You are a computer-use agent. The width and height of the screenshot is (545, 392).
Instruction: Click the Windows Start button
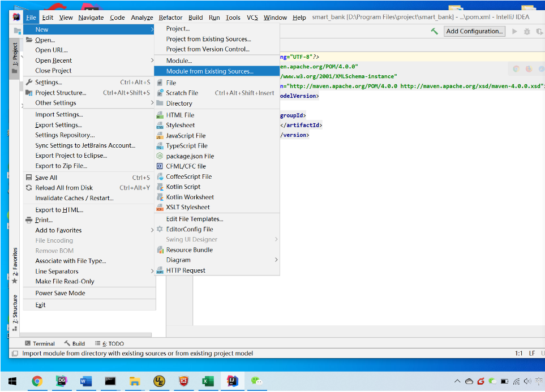12,381
